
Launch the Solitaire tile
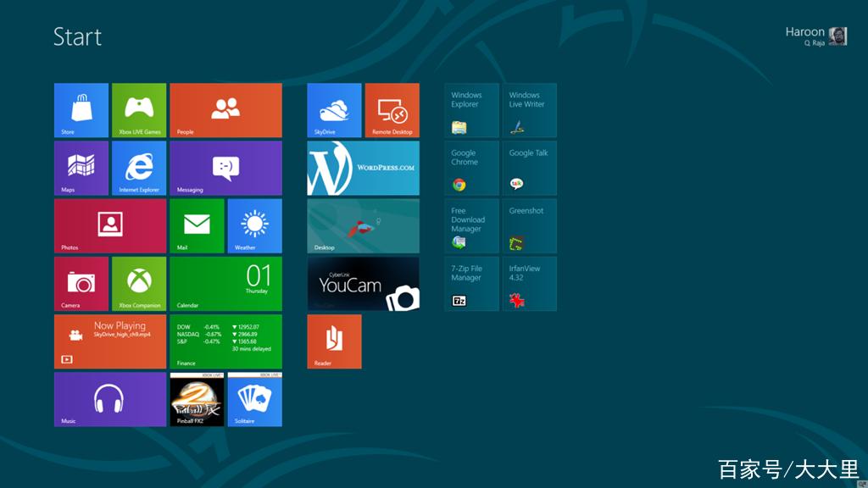click(x=254, y=400)
